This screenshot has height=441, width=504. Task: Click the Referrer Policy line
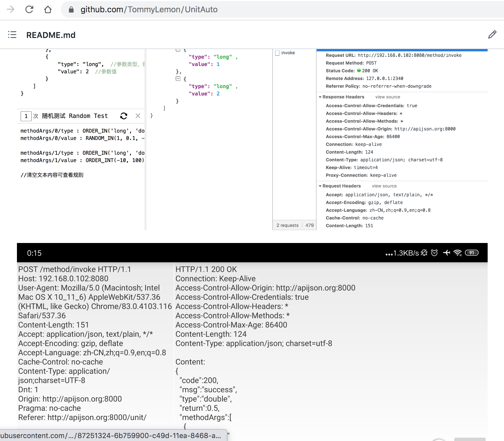[x=379, y=86]
